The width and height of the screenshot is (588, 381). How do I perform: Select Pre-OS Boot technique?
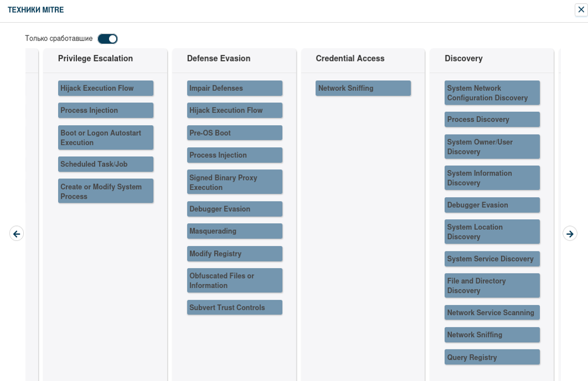(x=235, y=133)
